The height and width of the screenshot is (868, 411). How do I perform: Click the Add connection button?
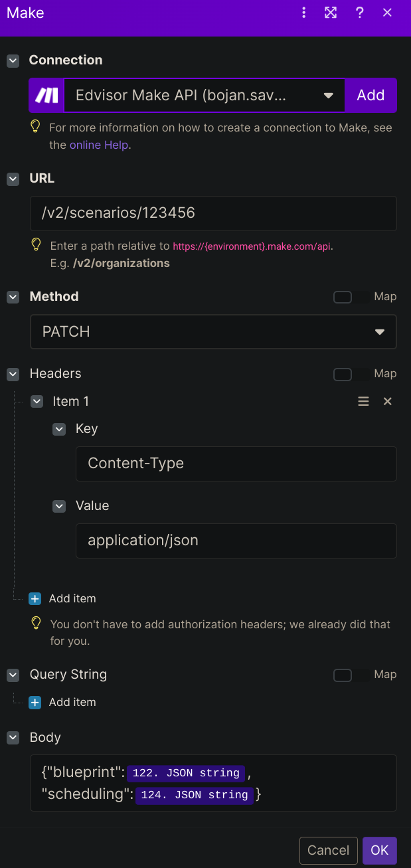[x=370, y=95]
